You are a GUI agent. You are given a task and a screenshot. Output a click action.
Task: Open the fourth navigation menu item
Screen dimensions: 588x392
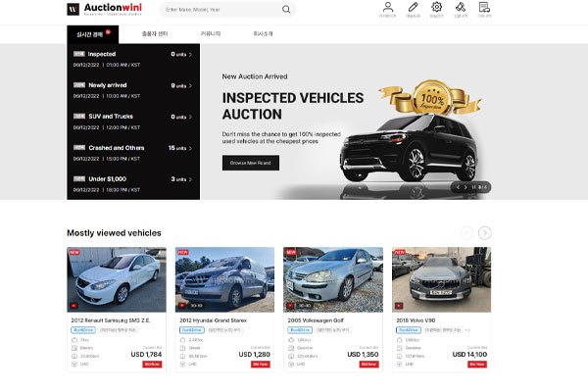(263, 33)
